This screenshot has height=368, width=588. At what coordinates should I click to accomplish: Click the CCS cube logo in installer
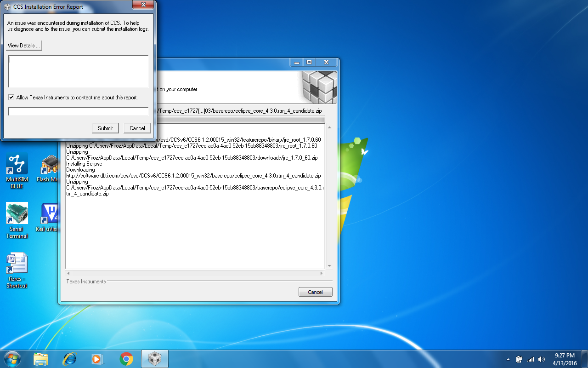pyautogui.click(x=319, y=87)
